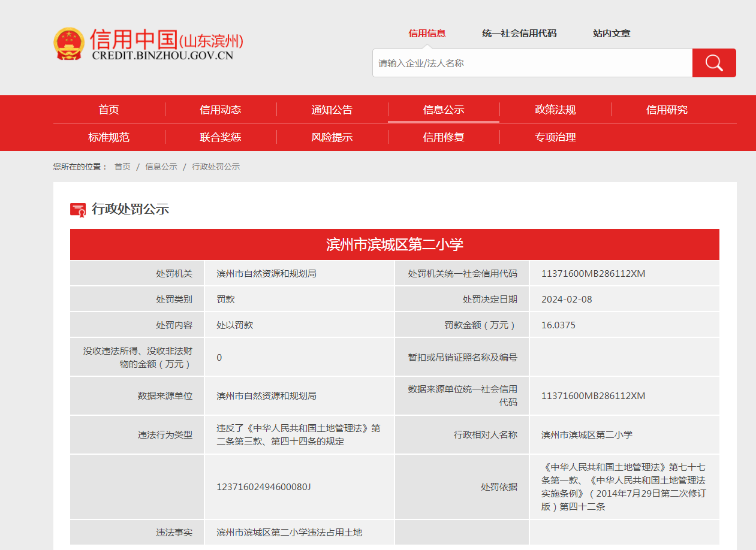
Task: Click the national emblem logo icon
Action: [x=68, y=44]
